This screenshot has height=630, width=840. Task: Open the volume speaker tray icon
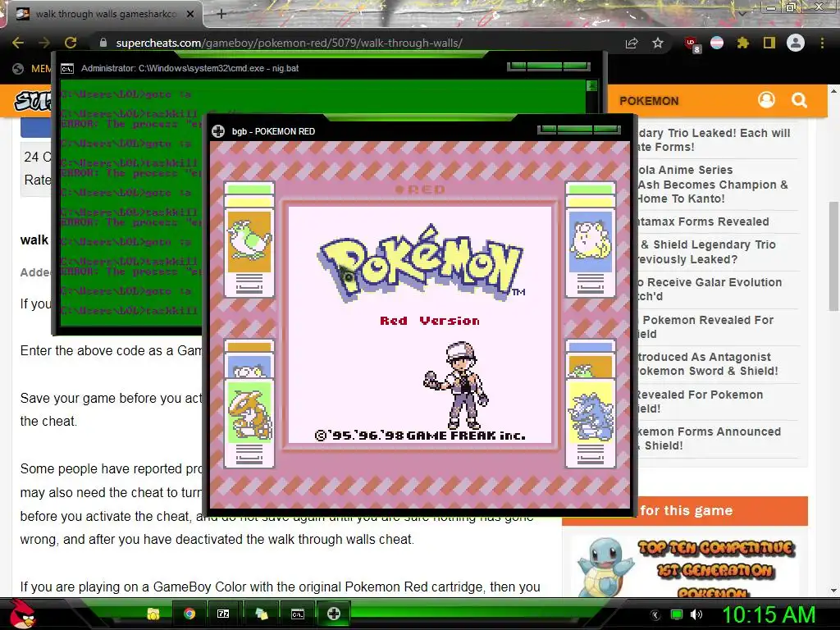click(696, 614)
